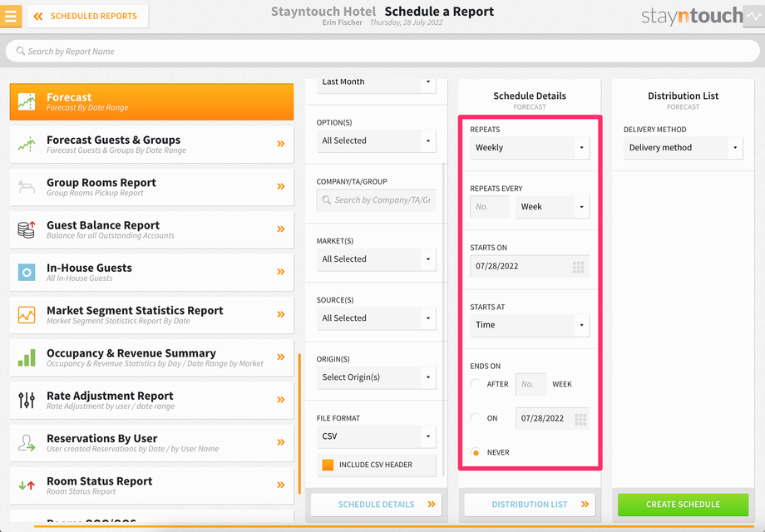Select the Forecast report entry
Image resolution: width=765 pixels, height=532 pixels.
pos(151,101)
